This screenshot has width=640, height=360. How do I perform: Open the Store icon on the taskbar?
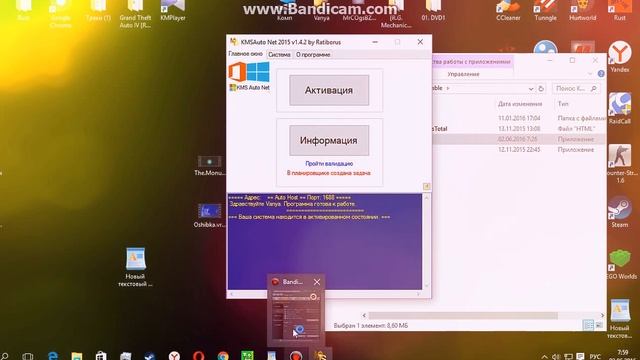(x=101, y=356)
